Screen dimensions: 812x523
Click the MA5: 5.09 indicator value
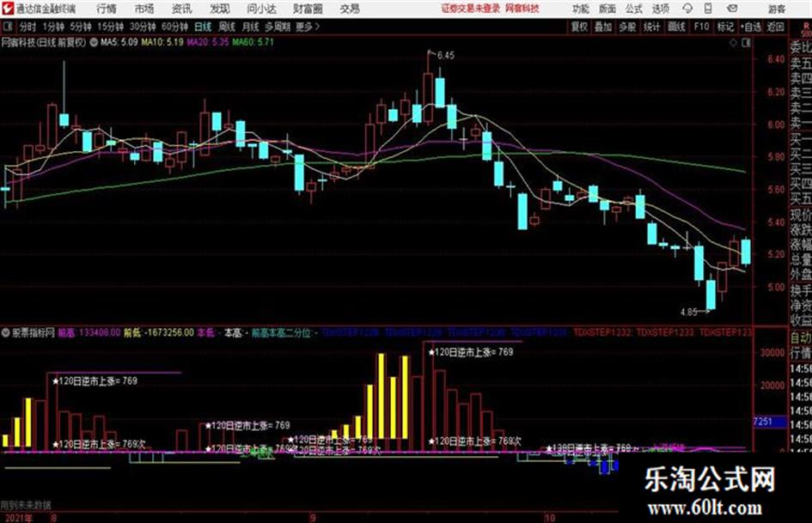click(x=119, y=42)
